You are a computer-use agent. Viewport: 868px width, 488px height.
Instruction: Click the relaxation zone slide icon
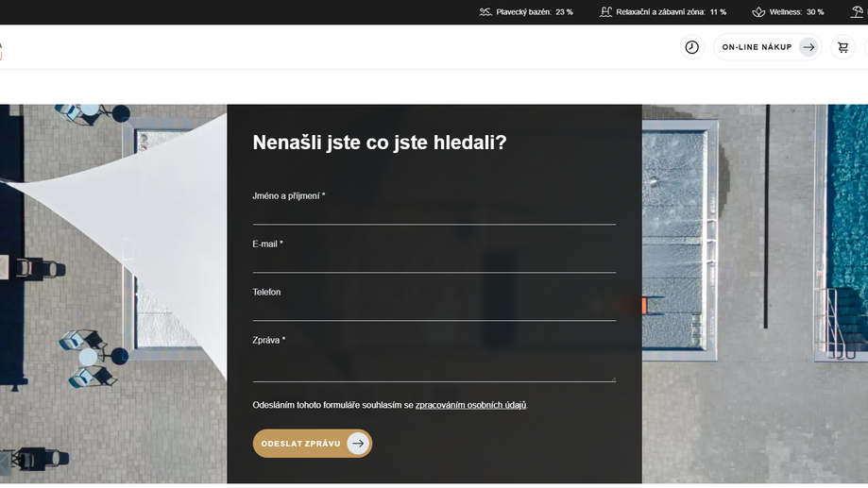coord(605,12)
